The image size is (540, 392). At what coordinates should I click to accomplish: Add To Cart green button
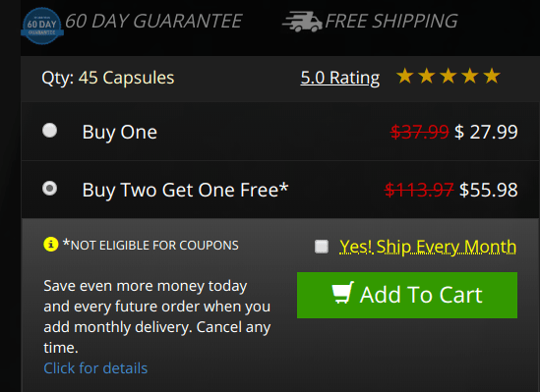pyautogui.click(x=407, y=295)
